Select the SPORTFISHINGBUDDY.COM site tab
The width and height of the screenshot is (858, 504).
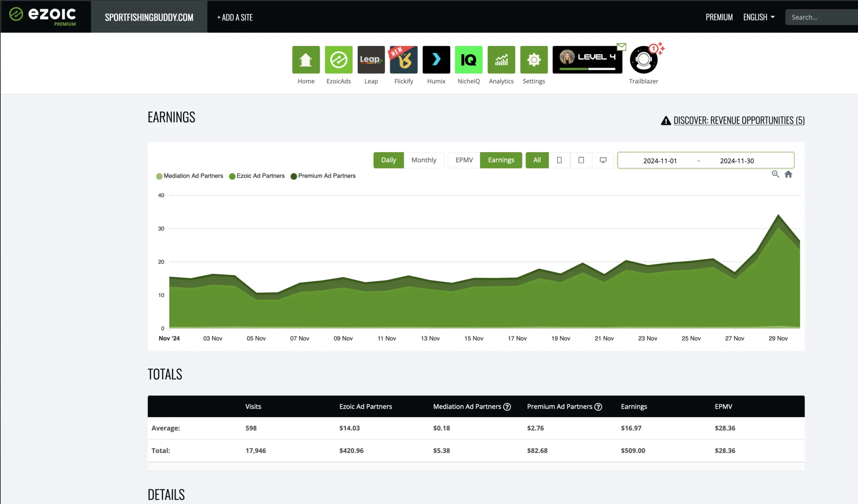pyautogui.click(x=149, y=17)
